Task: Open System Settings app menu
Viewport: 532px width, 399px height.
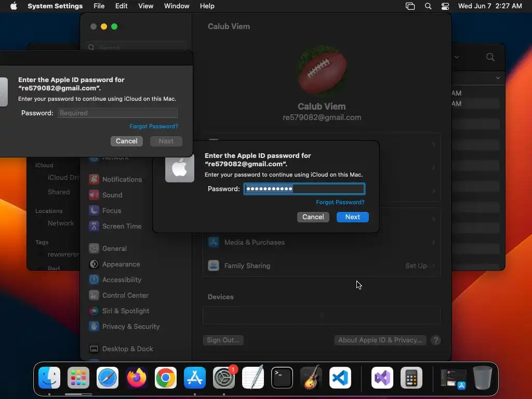Action: click(55, 6)
